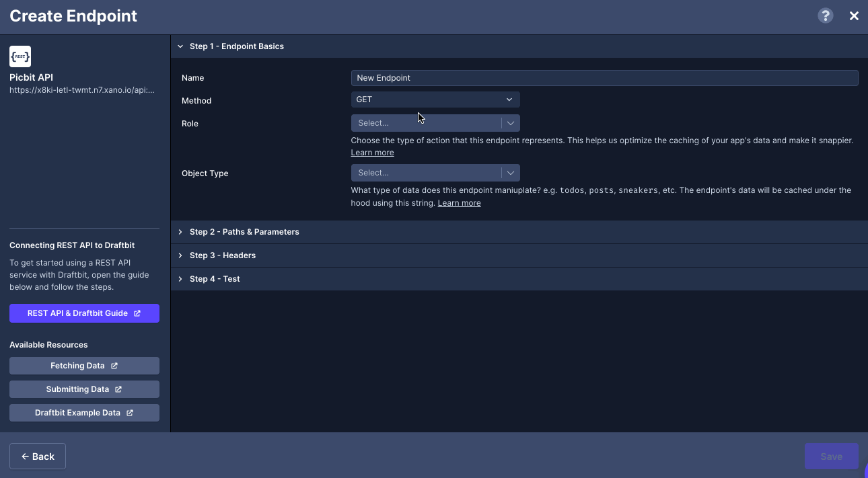This screenshot has height=478, width=868.
Task: Expand Step 2 - Paths & Parameters
Action: tap(244, 232)
